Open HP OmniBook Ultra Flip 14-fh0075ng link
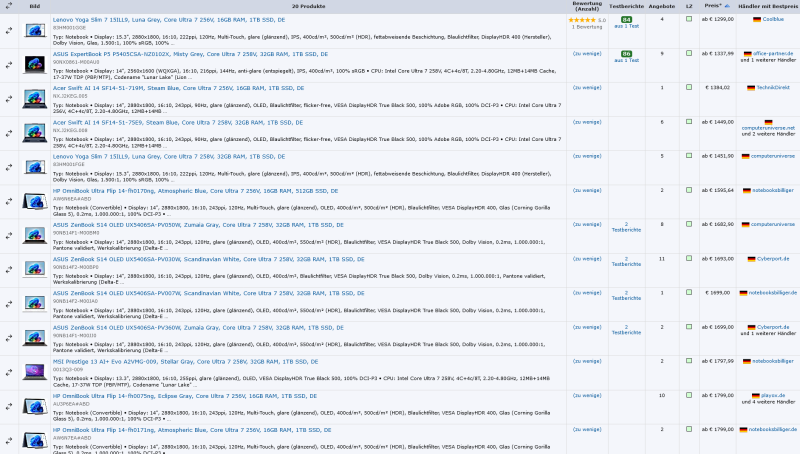 [x=185, y=396]
